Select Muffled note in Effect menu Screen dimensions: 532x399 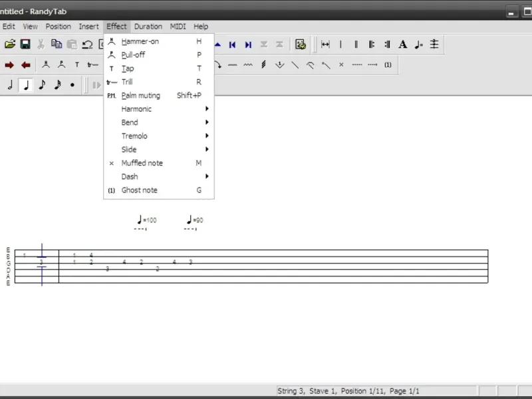pyautogui.click(x=159, y=163)
